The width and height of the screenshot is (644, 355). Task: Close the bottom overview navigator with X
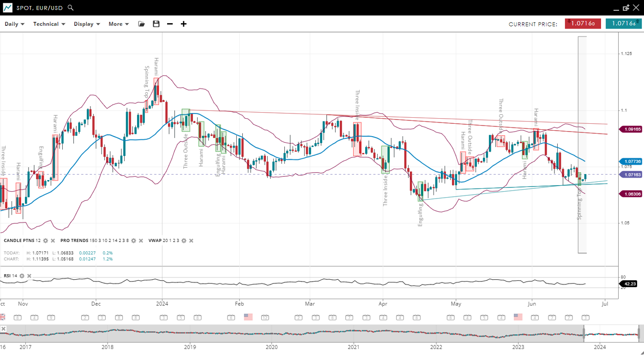click(3, 329)
